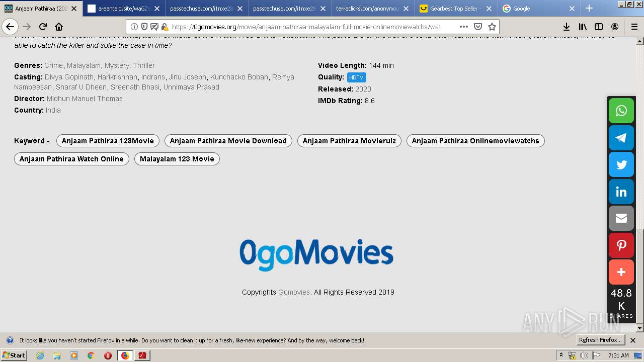Close the Google tab
The image size is (644, 362).
click(572, 9)
